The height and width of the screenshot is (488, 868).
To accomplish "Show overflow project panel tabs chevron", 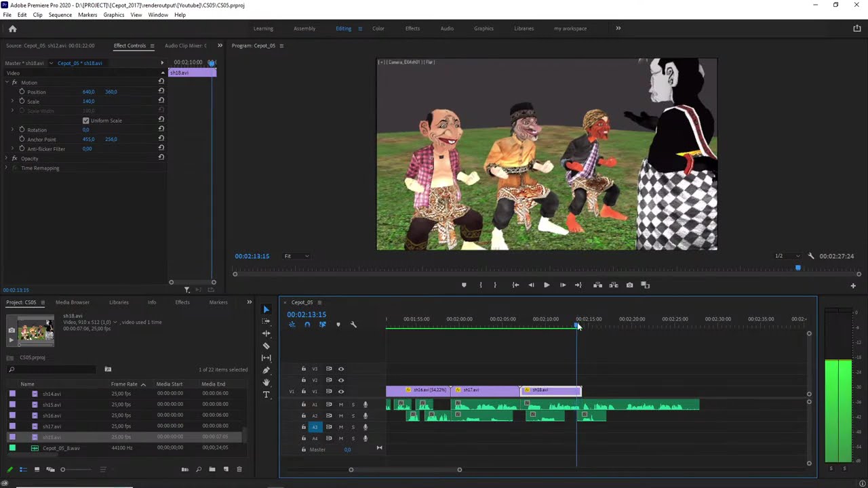I will (x=249, y=302).
